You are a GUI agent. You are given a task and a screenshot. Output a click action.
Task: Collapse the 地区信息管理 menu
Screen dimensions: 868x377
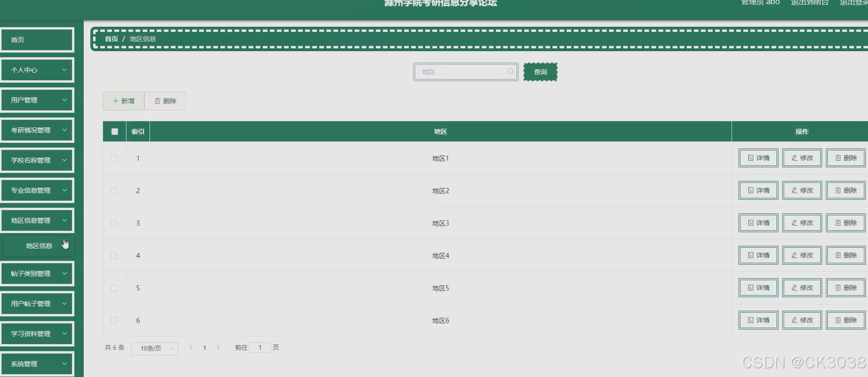click(37, 221)
